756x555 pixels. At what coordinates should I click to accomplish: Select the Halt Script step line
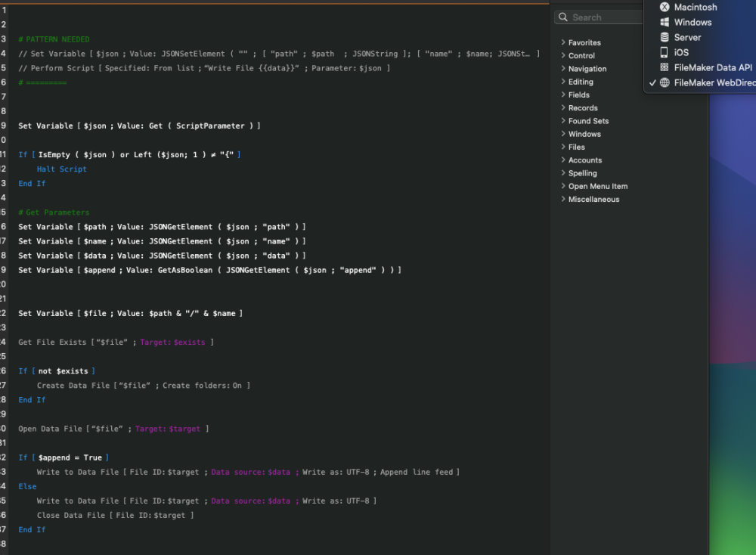(x=62, y=169)
